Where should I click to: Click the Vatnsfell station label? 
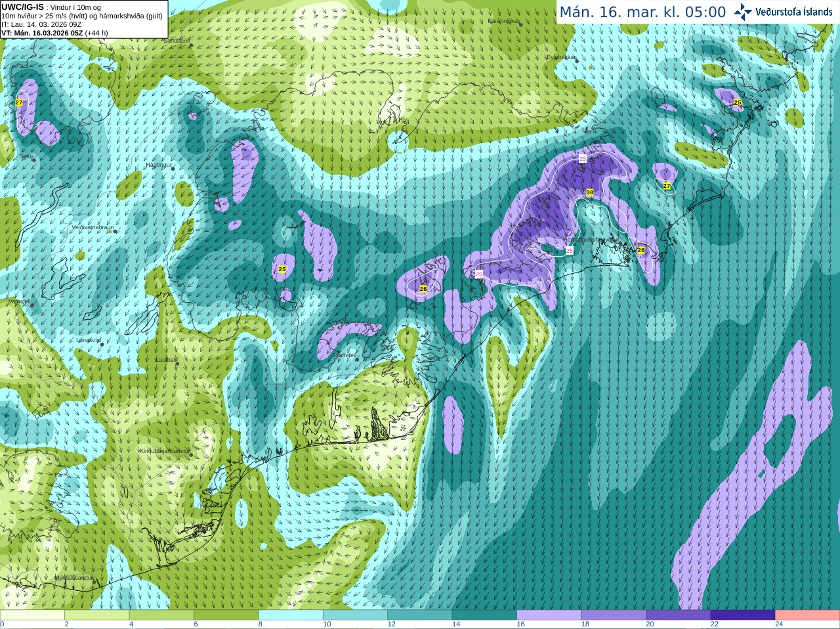coord(19,301)
